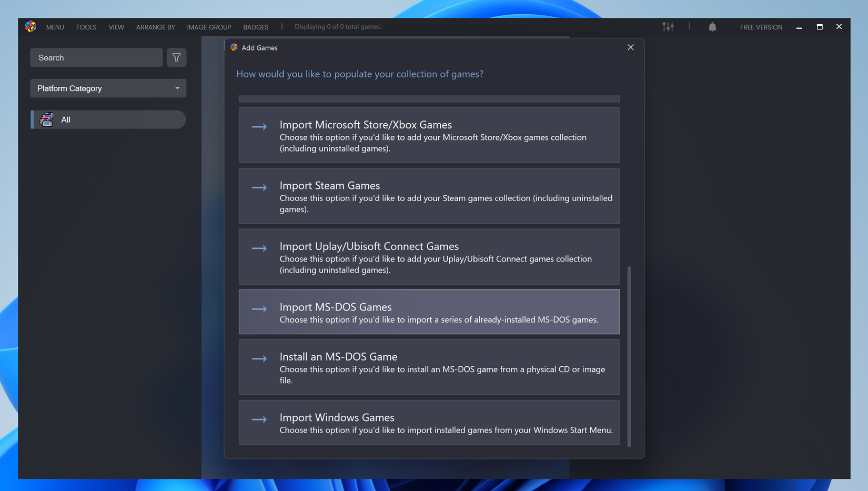Open the BADGES menu
This screenshot has height=491, width=868.
pos(255,27)
